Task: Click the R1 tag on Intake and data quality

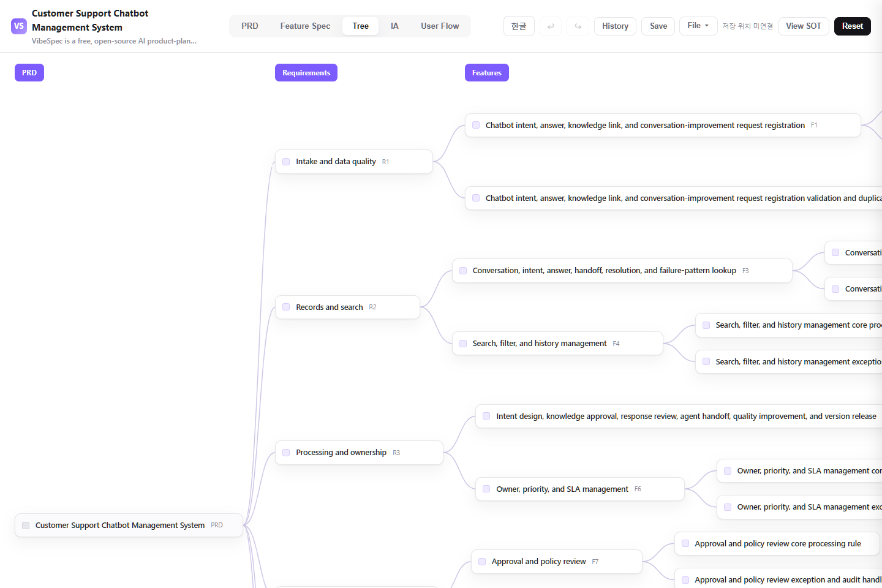Action: (x=385, y=162)
